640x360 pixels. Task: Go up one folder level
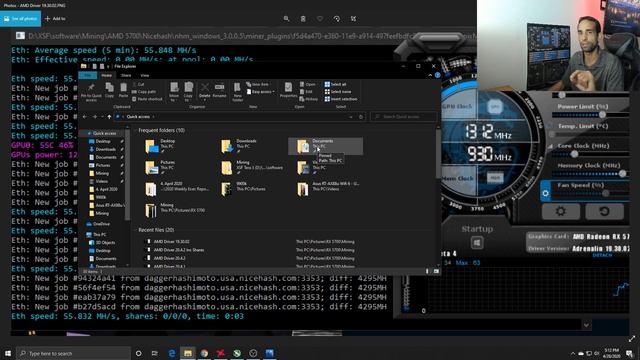109,117
